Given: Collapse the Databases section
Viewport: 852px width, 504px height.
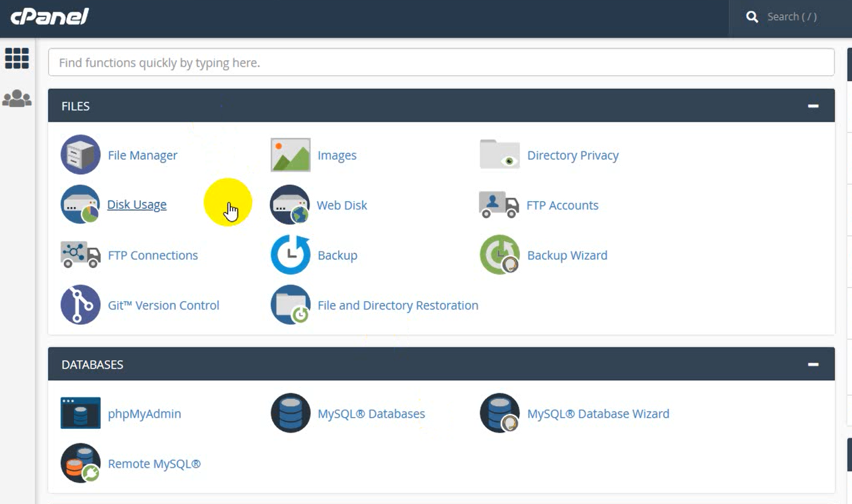Looking at the screenshot, I should click(813, 364).
